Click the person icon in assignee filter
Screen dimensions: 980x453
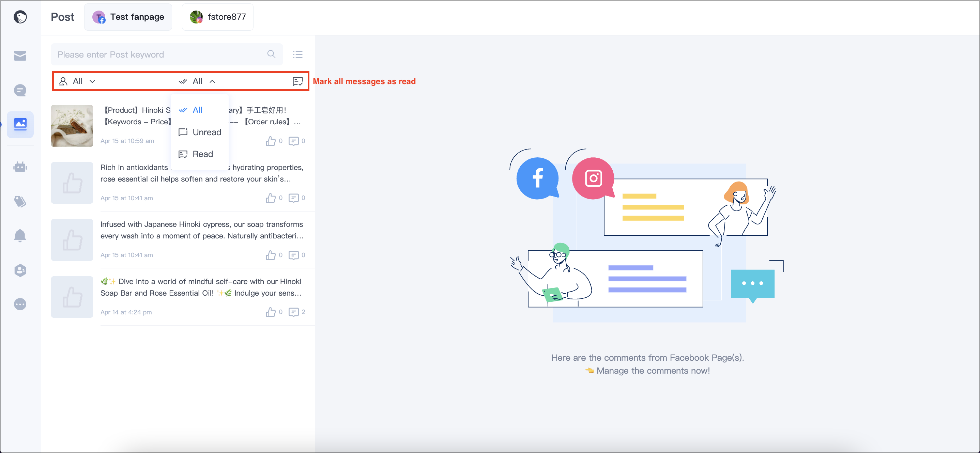tap(63, 81)
